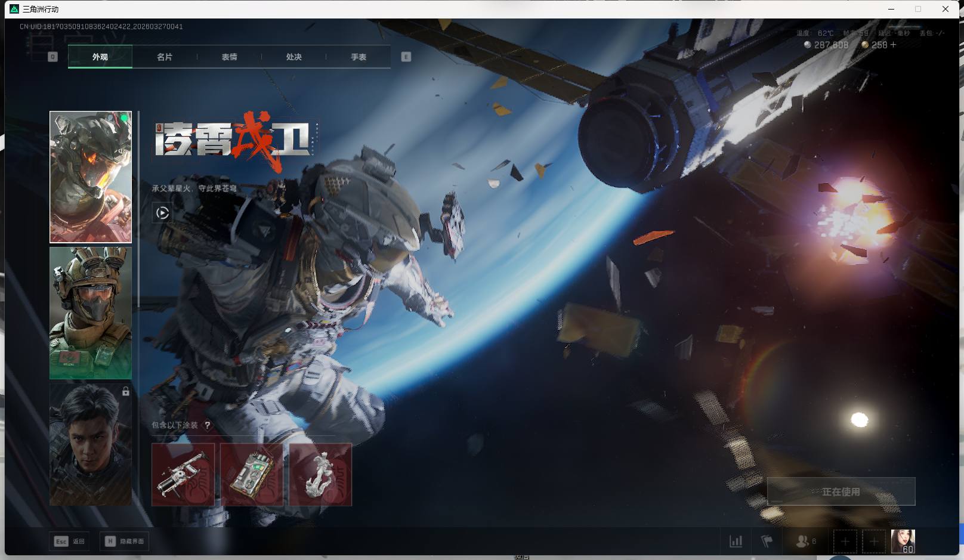Select the 手表 tab
Image resolution: width=964 pixels, height=560 pixels.
pyautogui.click(x=359, y=57)
